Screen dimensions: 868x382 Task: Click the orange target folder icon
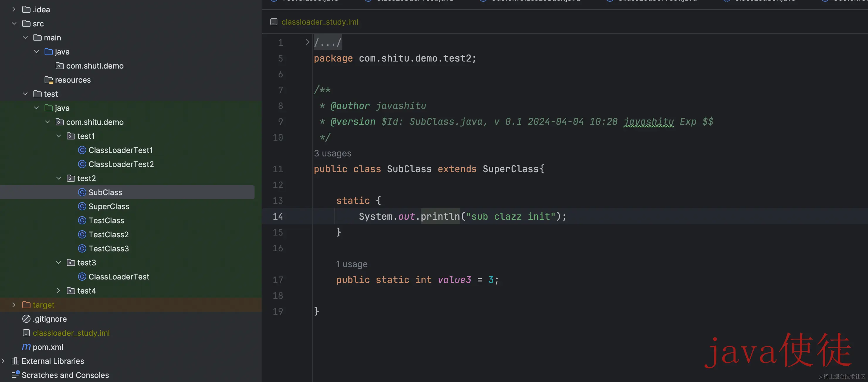26,305
